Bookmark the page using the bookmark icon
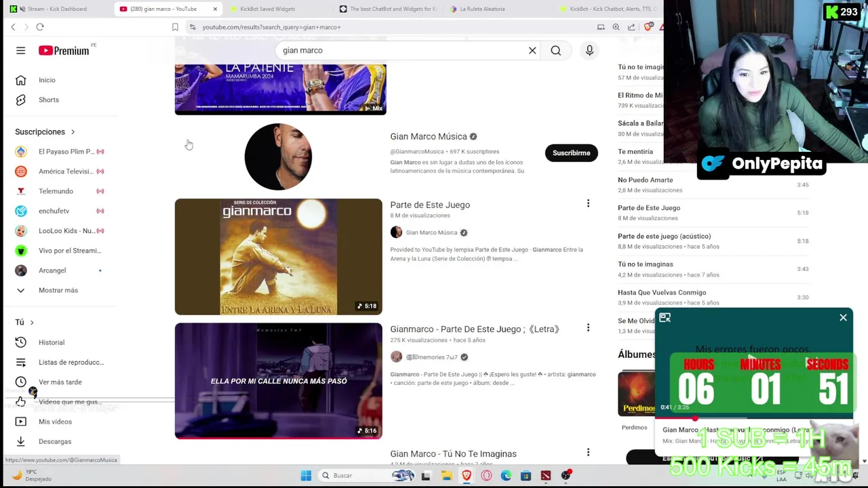Image resolution: width=868 pixels, height=488 pixels. click(175, 27)
